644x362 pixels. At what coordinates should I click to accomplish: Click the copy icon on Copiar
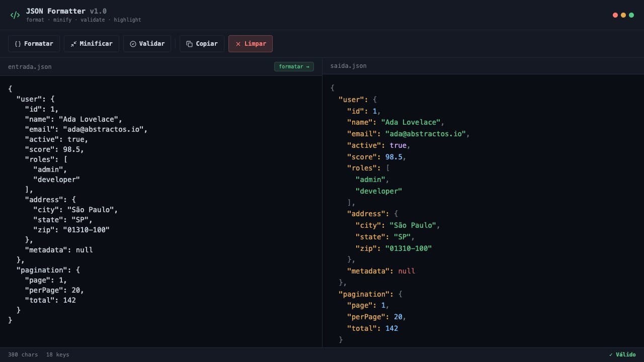coord(189,44)
